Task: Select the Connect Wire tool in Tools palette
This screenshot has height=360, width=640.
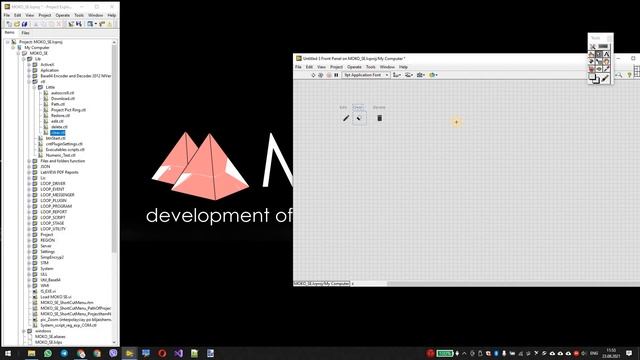Action: [591, 61]
